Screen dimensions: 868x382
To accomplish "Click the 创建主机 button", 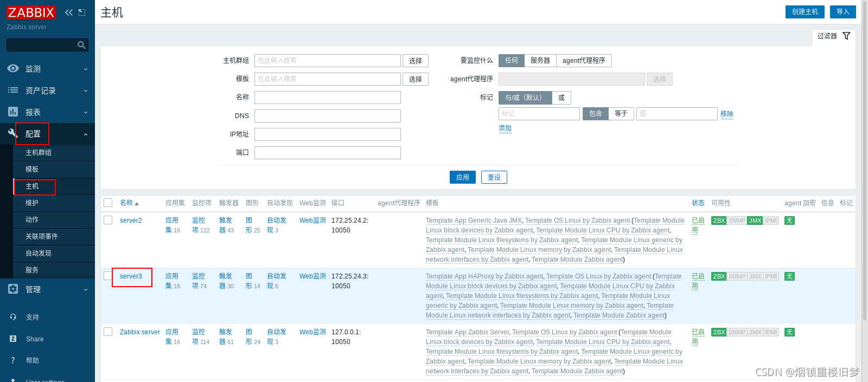I will 805,12.
